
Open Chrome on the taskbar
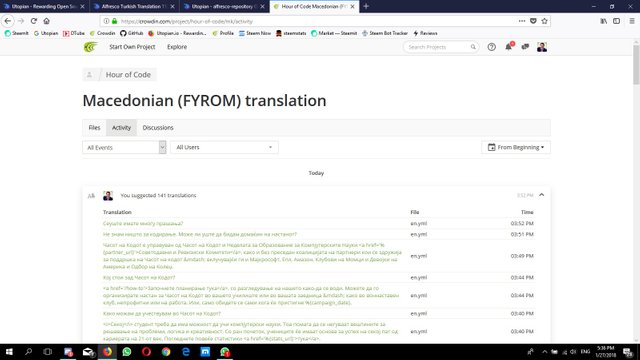[x=166, y=352]
